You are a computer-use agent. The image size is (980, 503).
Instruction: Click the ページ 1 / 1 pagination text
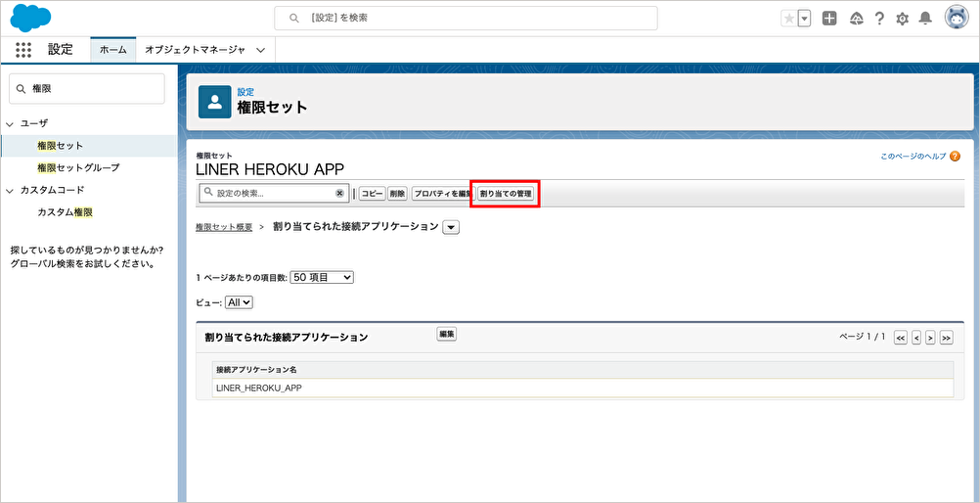(x=862, y=337)
